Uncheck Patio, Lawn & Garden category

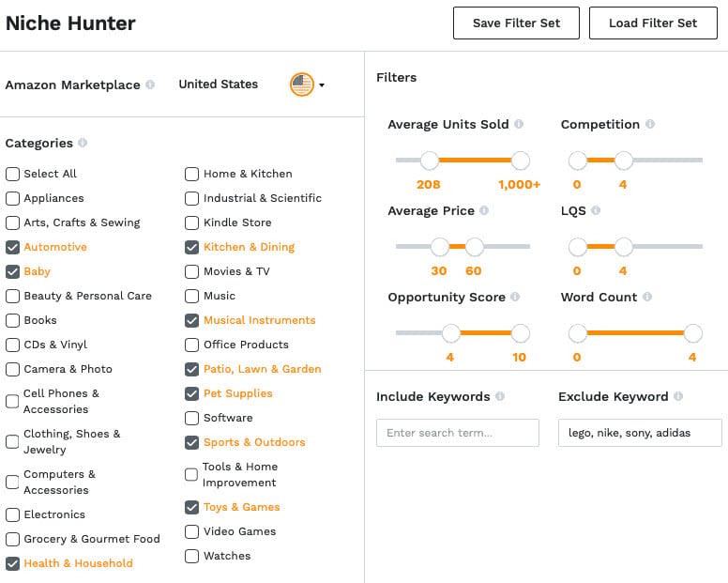click(x=191, y=369)
